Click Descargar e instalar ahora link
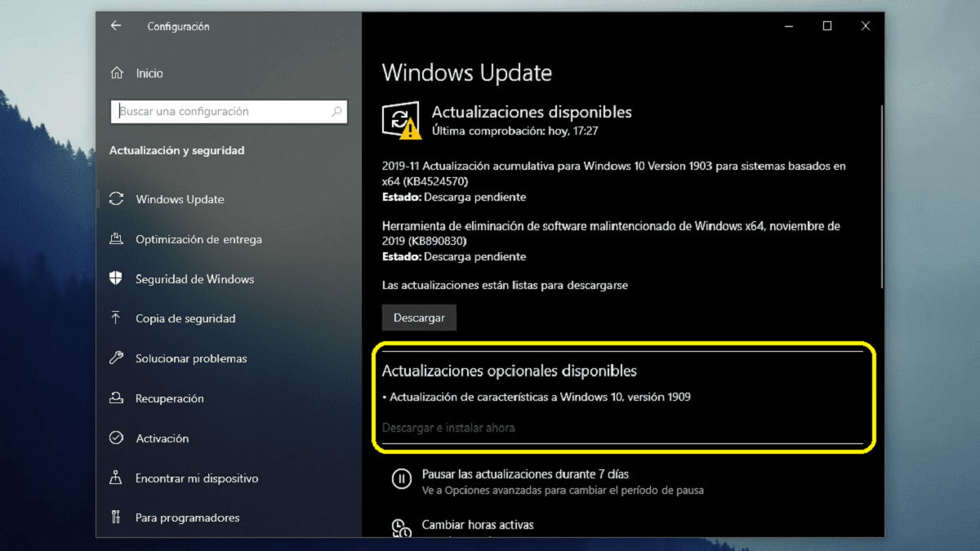Viewport: 980px width, 551px height. 448,428
